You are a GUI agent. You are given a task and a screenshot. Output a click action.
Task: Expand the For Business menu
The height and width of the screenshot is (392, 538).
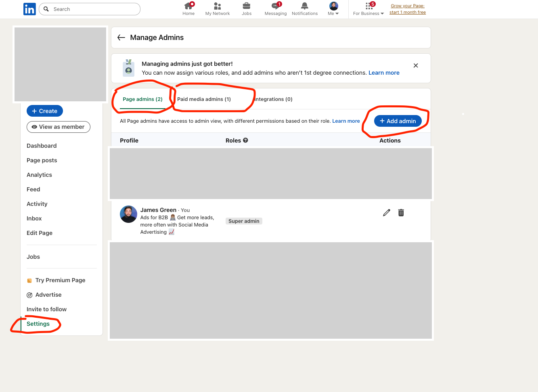pos(368,9)
